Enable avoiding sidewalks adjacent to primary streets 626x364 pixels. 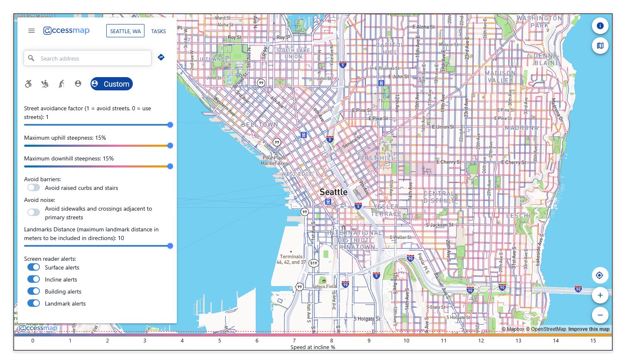pos(33,212)
